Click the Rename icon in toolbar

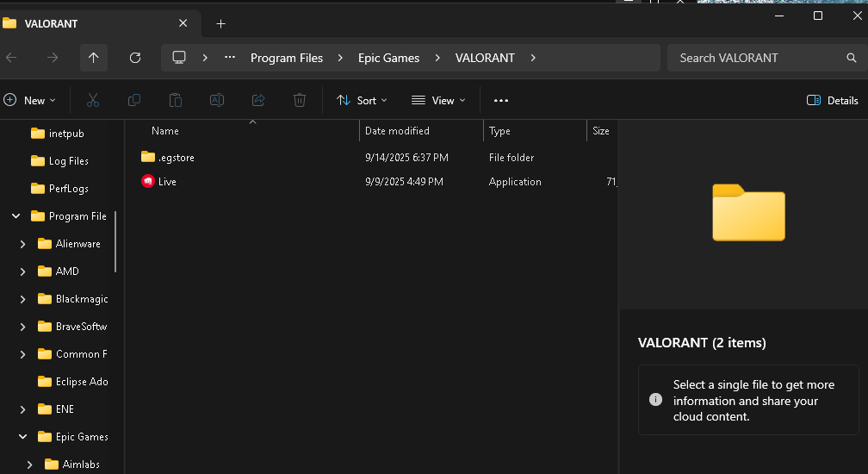coord(217,100)
